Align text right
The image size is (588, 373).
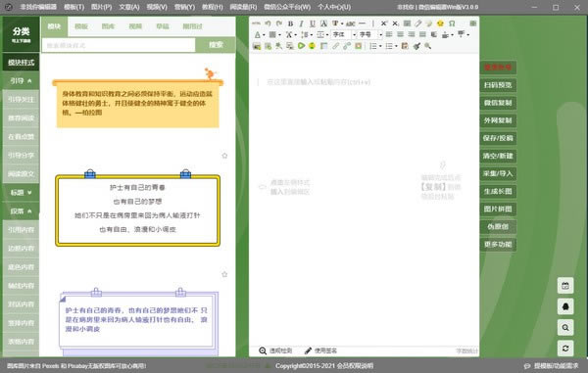412,34
